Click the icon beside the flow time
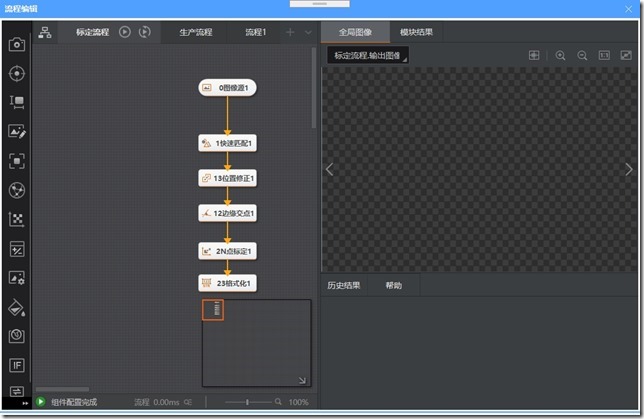644x419 pixels. (x=188, y=402)
